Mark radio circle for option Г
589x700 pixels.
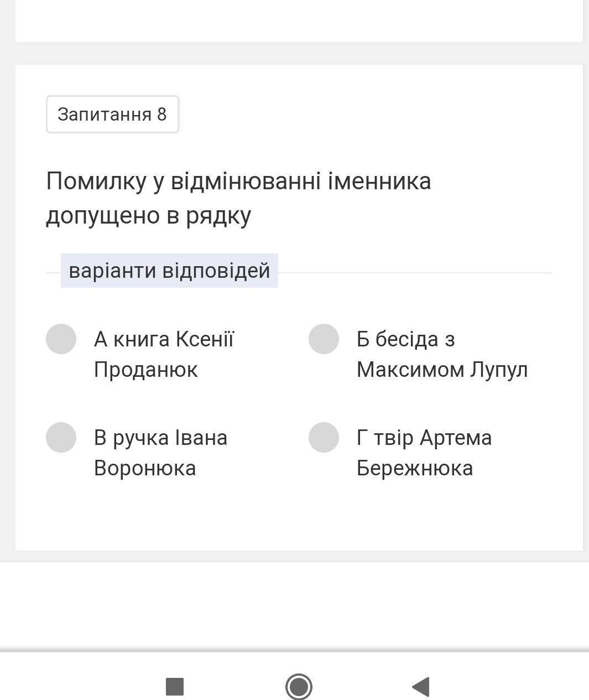pyautogui.click(x=324, y=437)
